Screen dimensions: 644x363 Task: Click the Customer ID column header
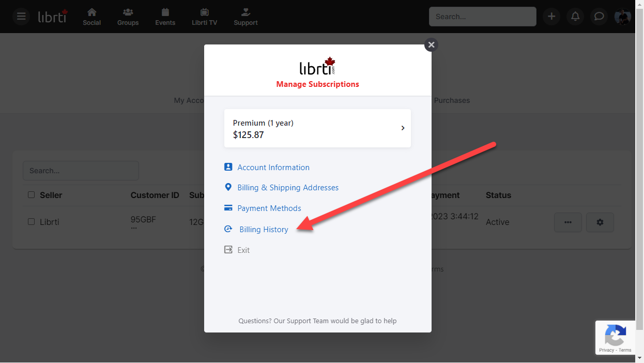155,195
